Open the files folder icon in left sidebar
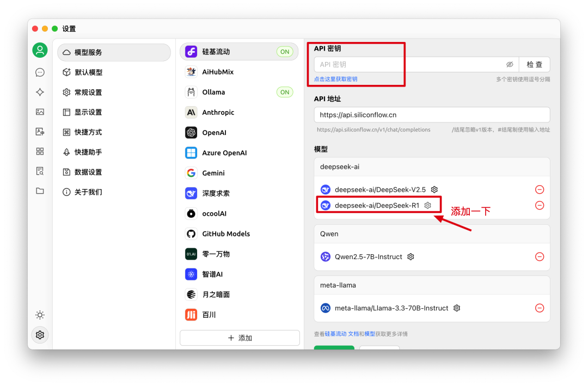This screenshot has width=588, height=386. [x=40, y=192]
